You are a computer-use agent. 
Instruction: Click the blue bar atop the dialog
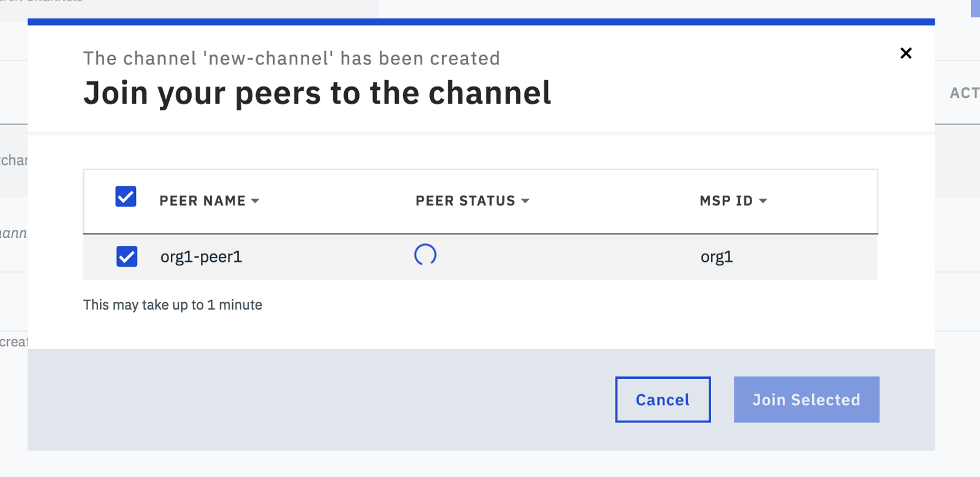coord(481,22)
